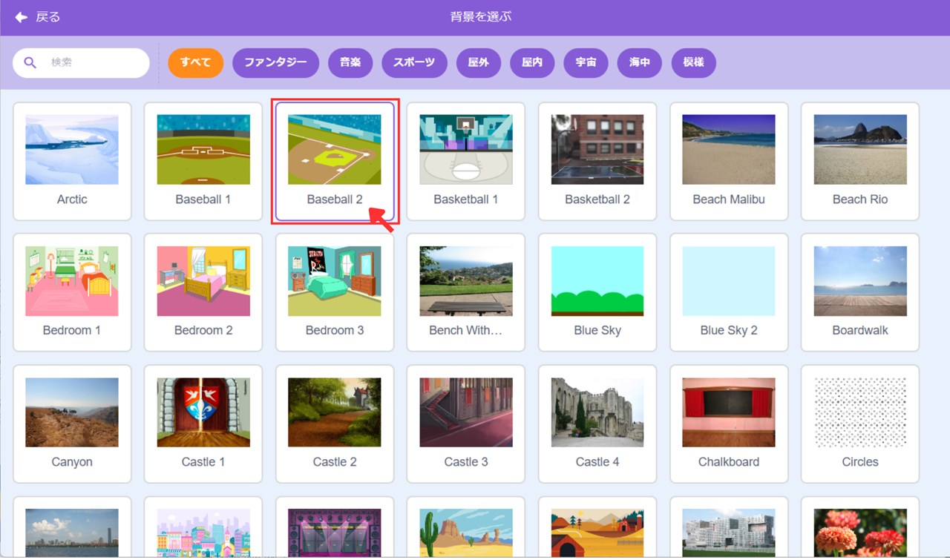Choose the Chalkboard backdrop
The image size is (950, 560).
[729, 424]
